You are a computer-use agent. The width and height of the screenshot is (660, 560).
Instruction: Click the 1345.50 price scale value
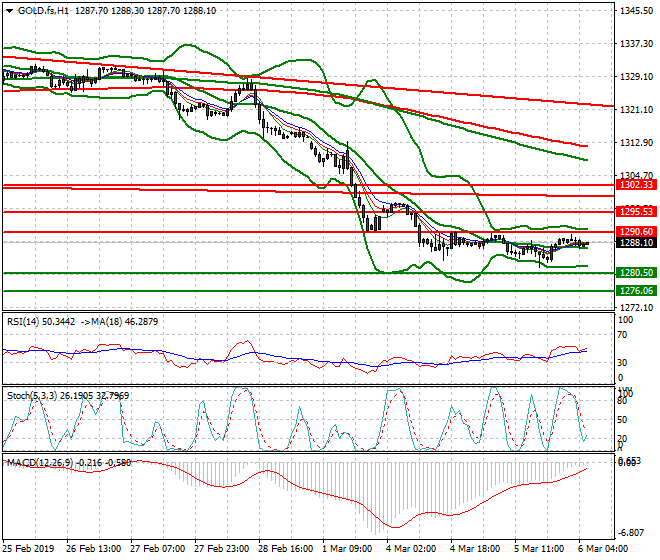click(x=636, y=11)
